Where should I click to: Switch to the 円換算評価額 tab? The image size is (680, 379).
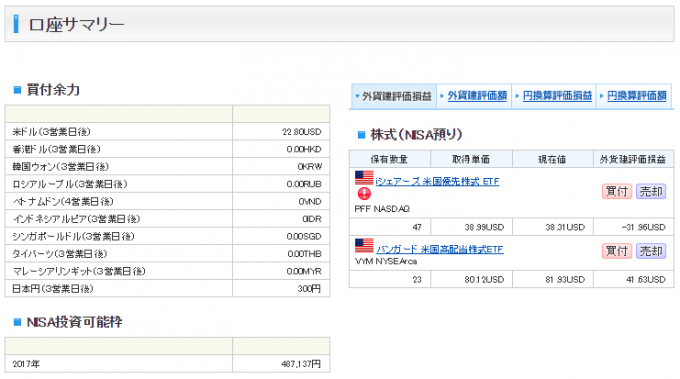pos(637,96)
